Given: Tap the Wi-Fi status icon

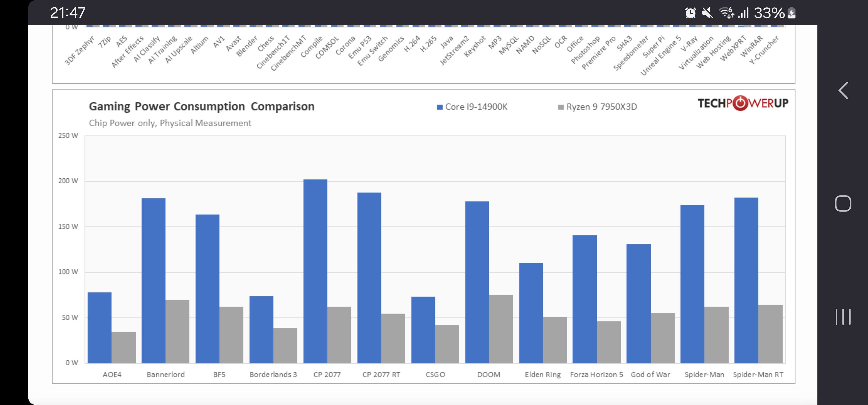Looking at the screenshot, I should point(727,13).
